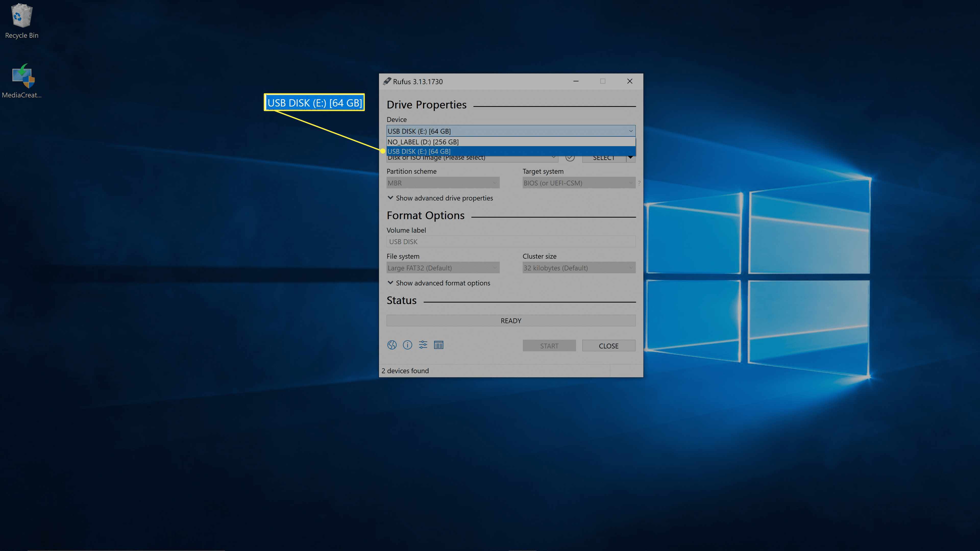The image size is (980, 551).
Task: Click the START button
Action: tap(549, 346)
